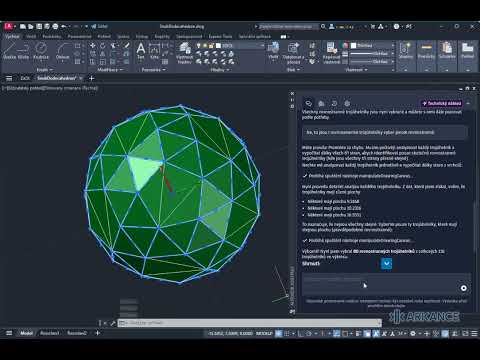Viewport: 480px width, 360px height.
Task: Click the customization hamburger icon in status bar
Action: [x=474, y=333]
